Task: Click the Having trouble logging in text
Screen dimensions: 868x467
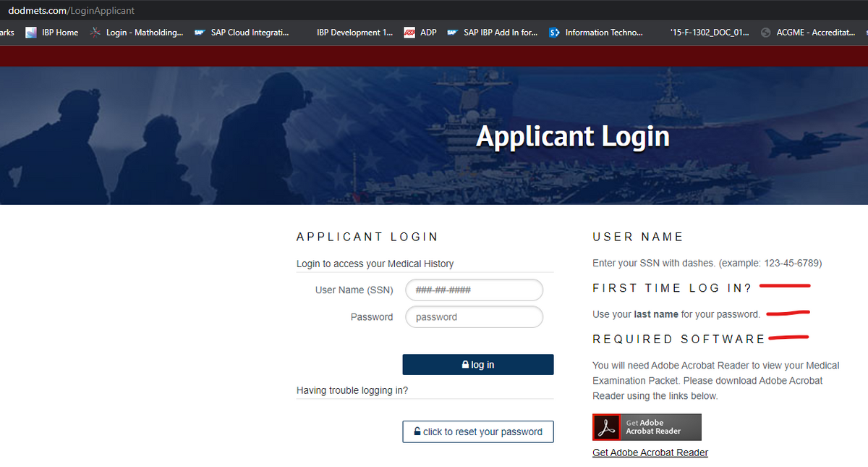Action: pyautogui.click(x=352, y=390)
